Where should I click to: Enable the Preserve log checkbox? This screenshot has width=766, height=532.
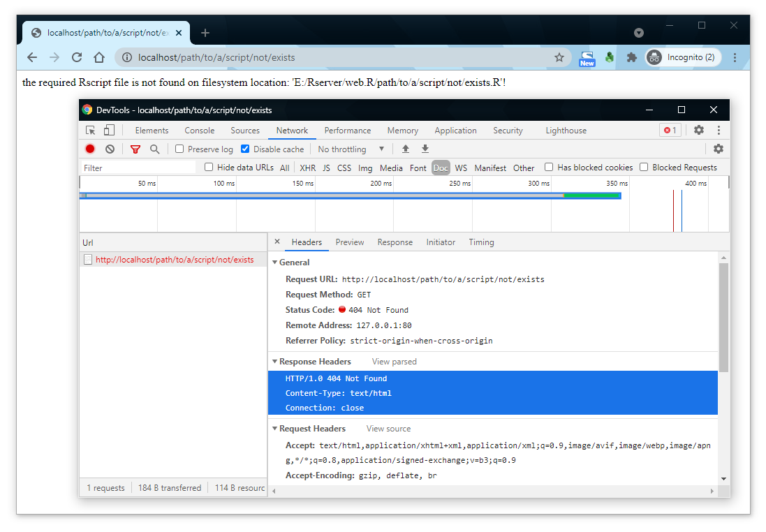click(179, 149)
